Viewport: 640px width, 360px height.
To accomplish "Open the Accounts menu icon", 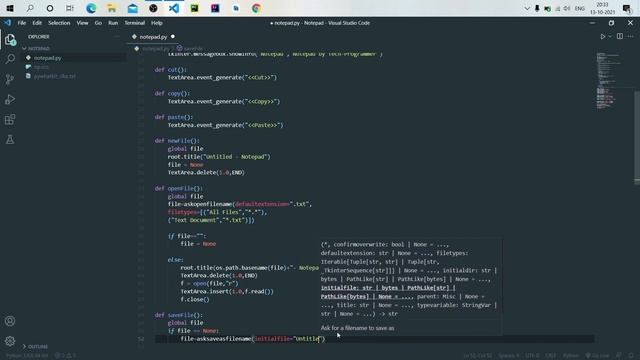I will point(10,321).
